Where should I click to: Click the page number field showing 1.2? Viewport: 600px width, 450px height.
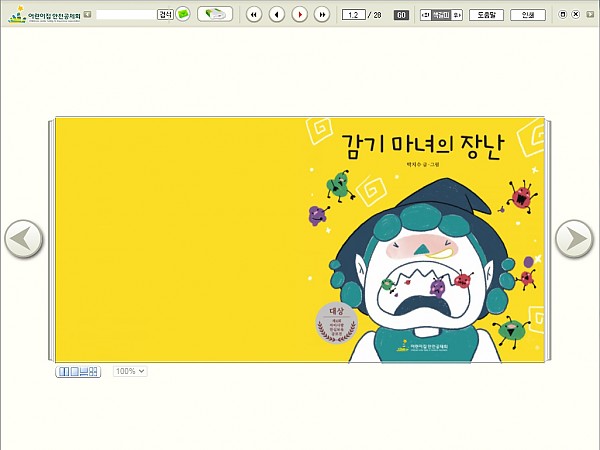point(353,15)
